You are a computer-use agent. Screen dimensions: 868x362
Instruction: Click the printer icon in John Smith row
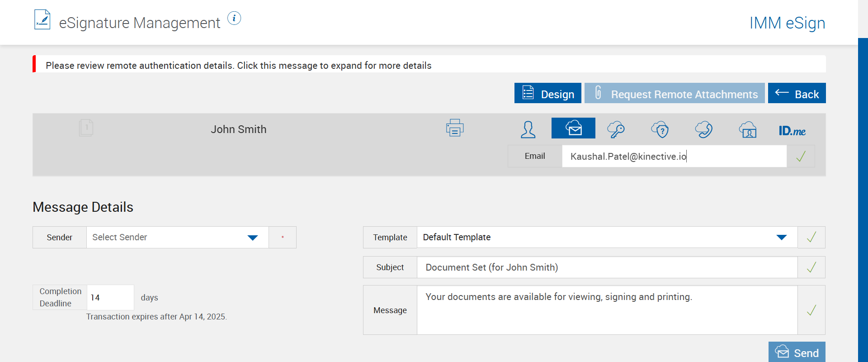tap(455, 128)
